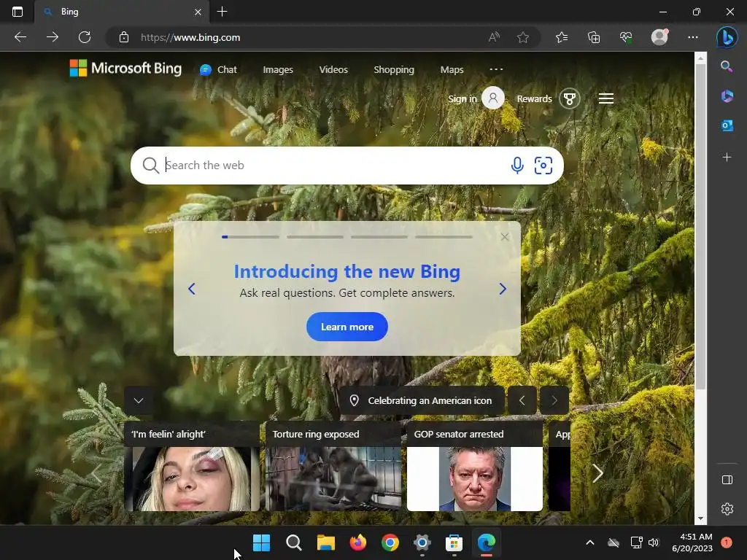Jump to second promo slide indicator
Viewport: 747px width, 560px height.
coord(315,237)
